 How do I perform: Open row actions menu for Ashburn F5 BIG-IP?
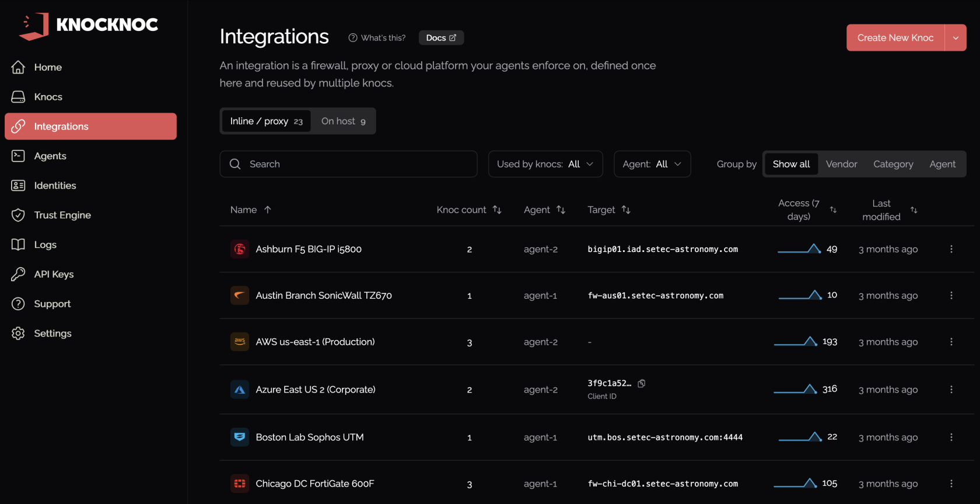pos(951,249)
